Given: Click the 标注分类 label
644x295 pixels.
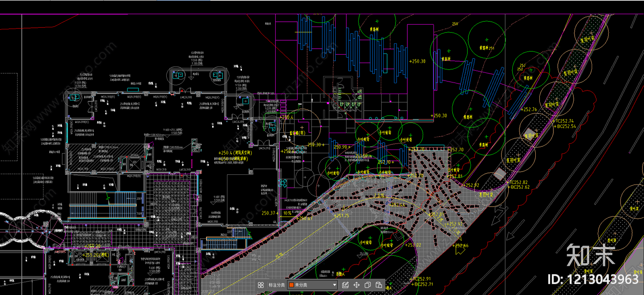Looking at the screenshot, I should coord(277,285).
